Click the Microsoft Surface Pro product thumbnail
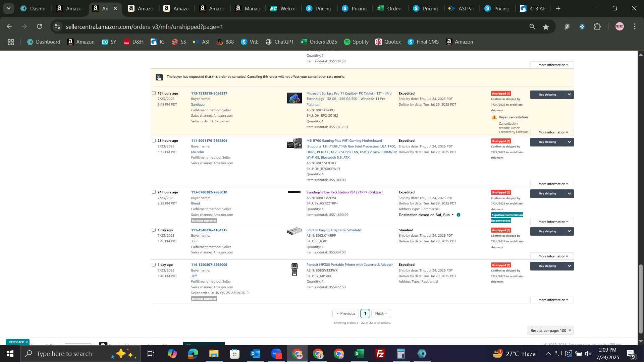Screen dimensions: 644x362 pos(294,98)
